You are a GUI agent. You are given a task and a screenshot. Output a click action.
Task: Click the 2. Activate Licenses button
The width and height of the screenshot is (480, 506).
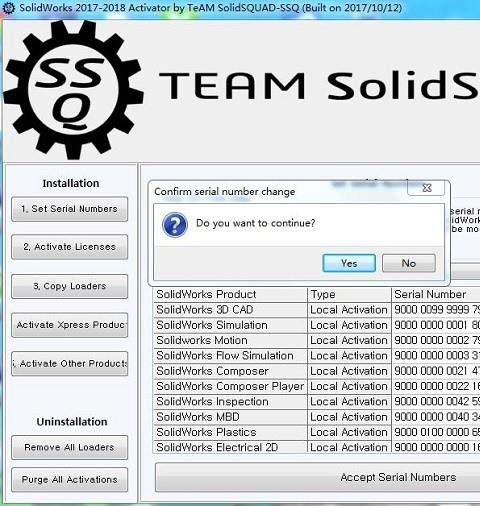(x=69, y=247)
